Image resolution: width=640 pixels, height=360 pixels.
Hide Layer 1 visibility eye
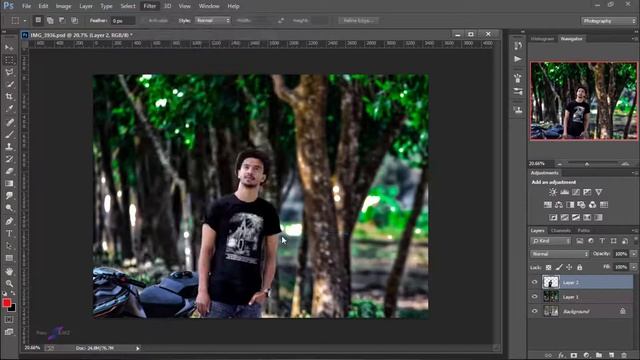[535, 297]
